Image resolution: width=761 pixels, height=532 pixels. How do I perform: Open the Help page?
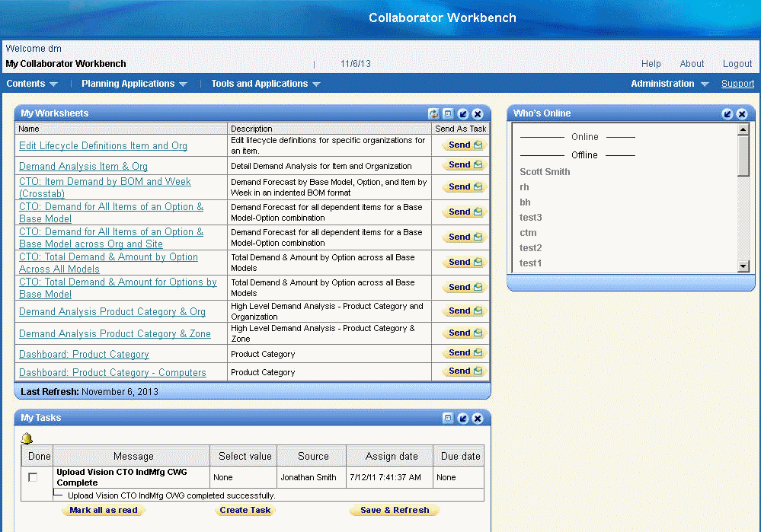click(651, 63)
